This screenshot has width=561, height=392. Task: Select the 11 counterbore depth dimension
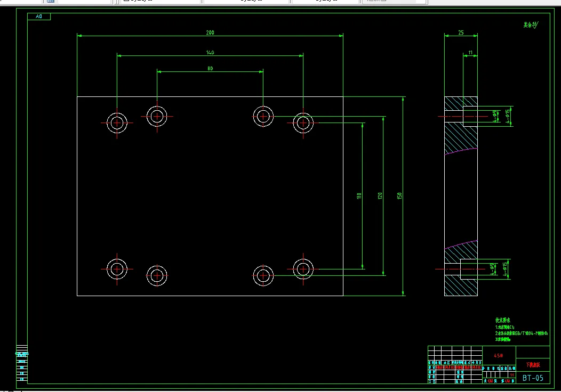click(x=470, y=53)
